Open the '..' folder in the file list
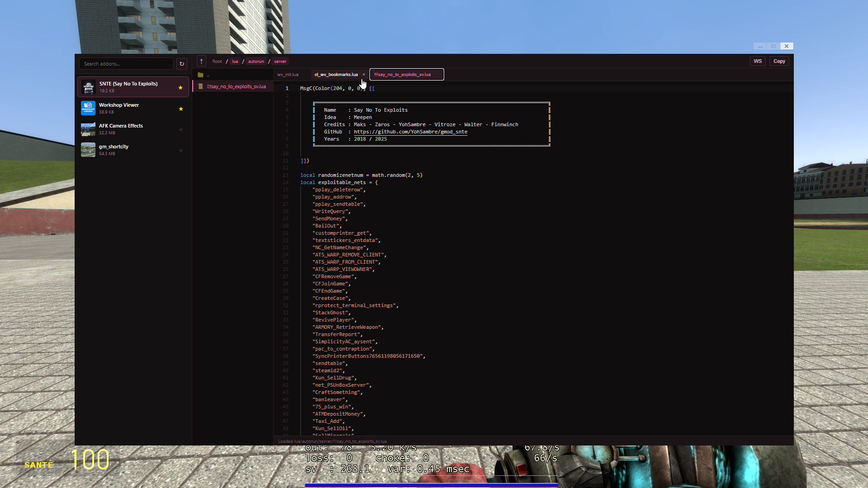 (x=208, y=74)
